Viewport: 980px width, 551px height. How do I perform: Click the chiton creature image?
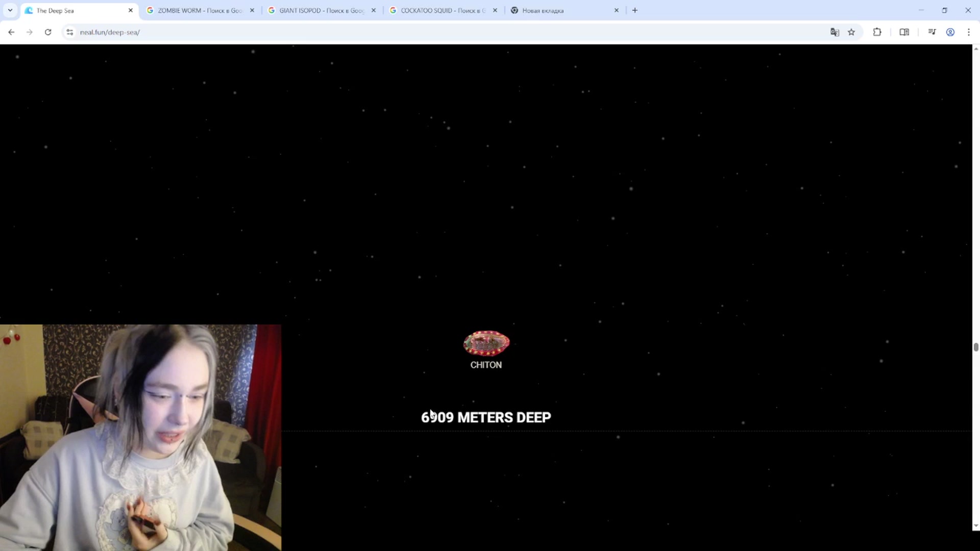(486, 343)
